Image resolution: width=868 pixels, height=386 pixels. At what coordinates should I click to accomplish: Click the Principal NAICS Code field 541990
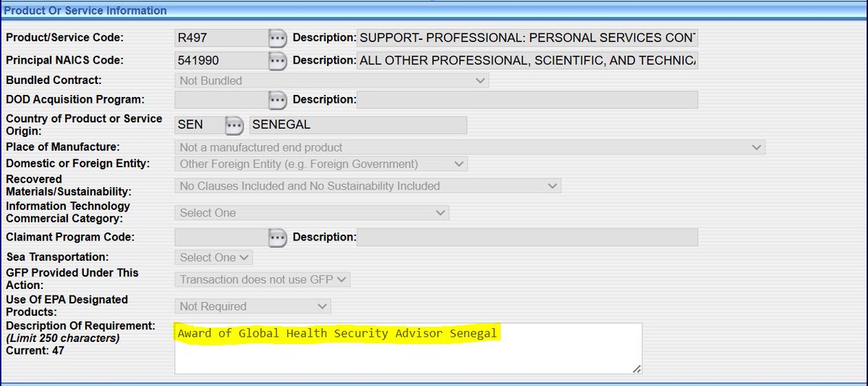[219, 61]
